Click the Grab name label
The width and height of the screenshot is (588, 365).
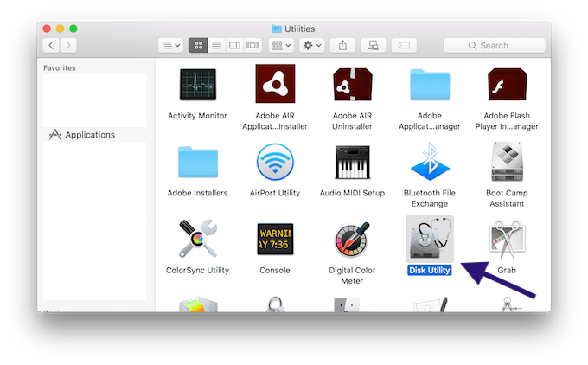[x=507, y=270]
